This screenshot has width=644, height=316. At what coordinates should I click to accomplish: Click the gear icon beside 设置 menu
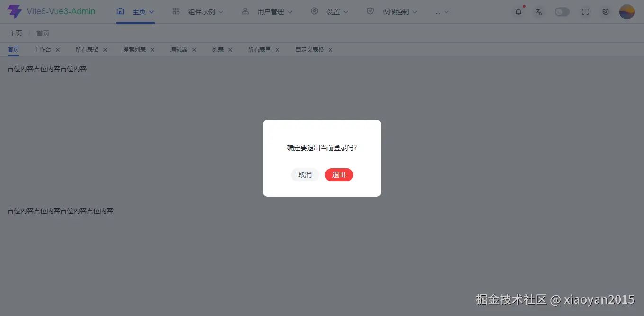314,11
